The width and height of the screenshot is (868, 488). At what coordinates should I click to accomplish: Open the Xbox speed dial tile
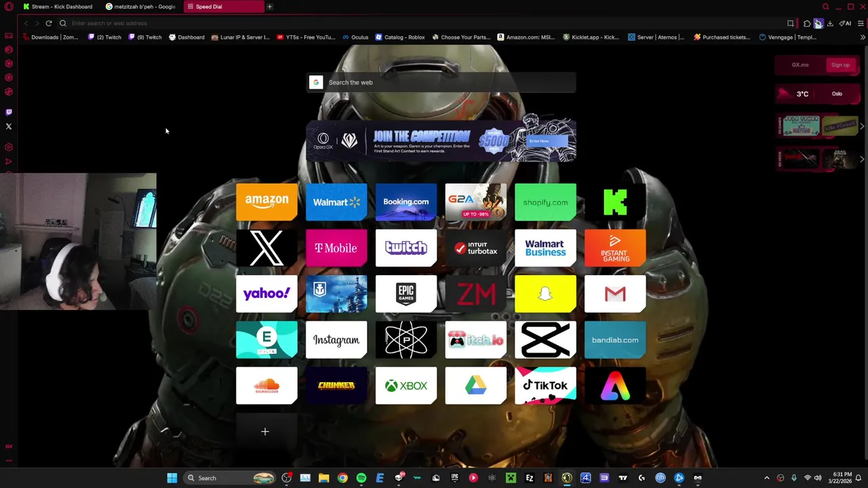pyautogui.click(x=406, y=386)
